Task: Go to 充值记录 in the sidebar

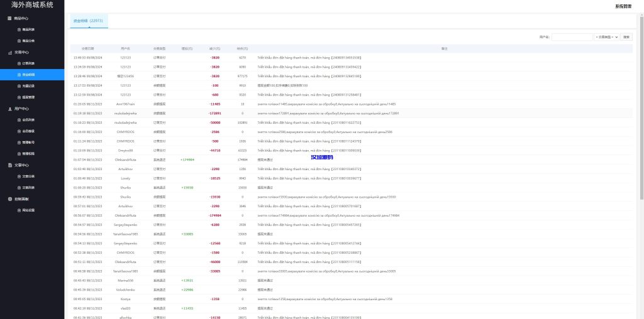Action: coord(29,86)
